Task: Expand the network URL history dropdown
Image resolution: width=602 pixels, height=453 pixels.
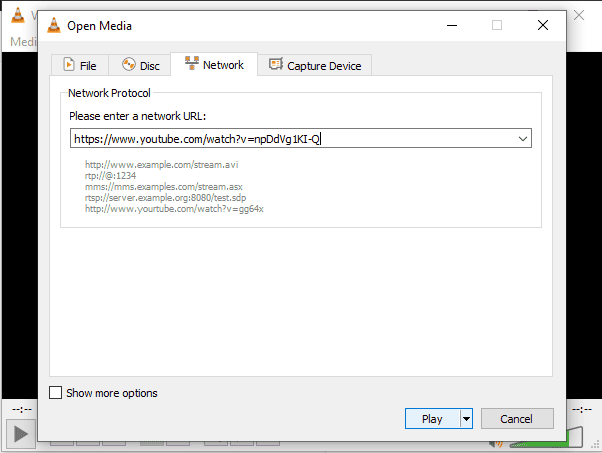Action: [x=523, y=139]
